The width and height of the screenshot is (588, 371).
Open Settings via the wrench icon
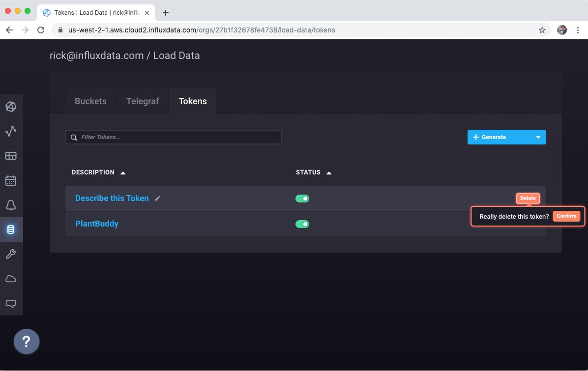pyautogui.click(x=11, y=254)
